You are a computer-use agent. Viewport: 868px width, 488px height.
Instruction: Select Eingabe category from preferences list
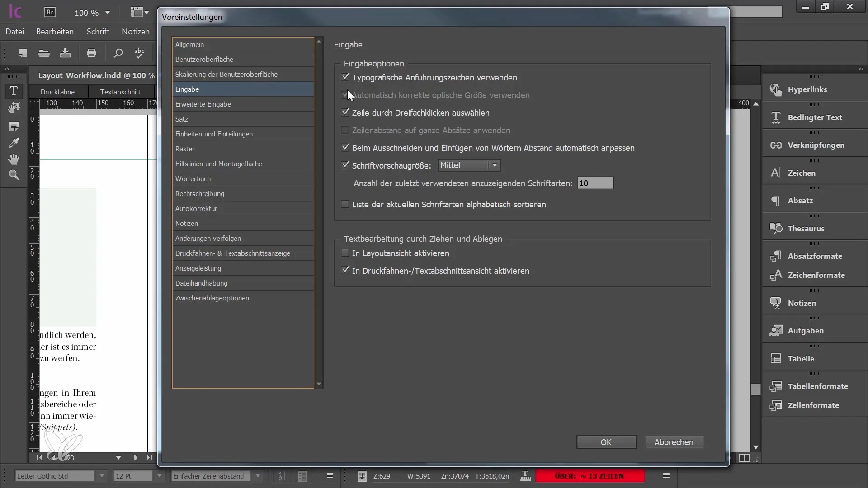pos(188,89)
